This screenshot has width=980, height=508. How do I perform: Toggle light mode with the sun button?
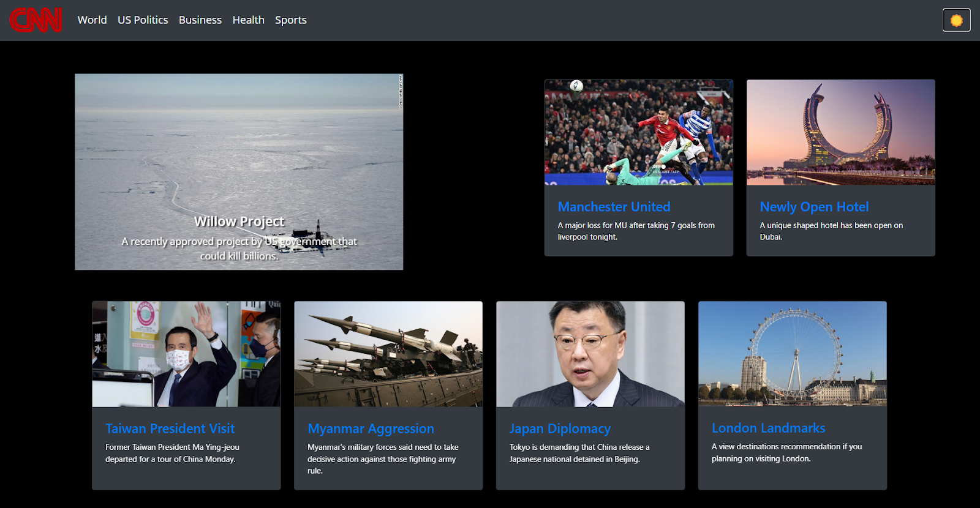tap(956, 20)
